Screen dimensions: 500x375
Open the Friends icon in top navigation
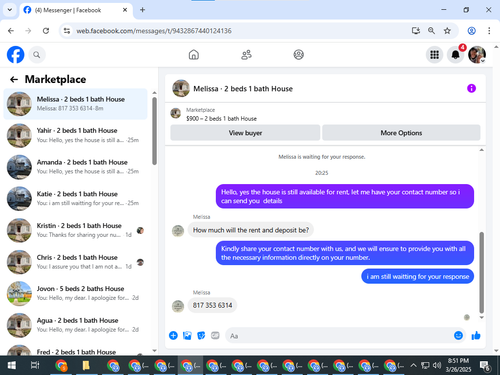click(246, 55)
